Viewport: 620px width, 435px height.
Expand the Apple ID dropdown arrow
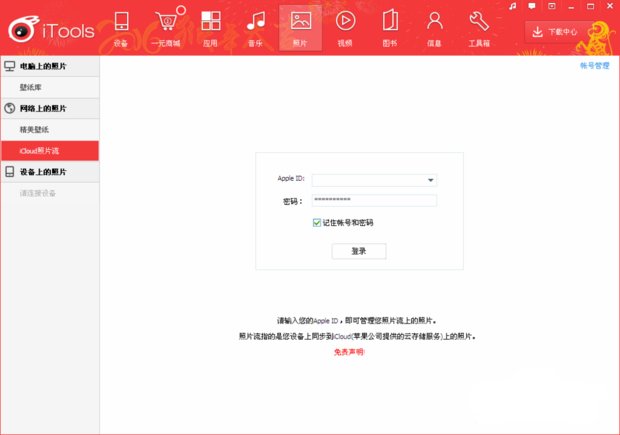coord(431,180)
